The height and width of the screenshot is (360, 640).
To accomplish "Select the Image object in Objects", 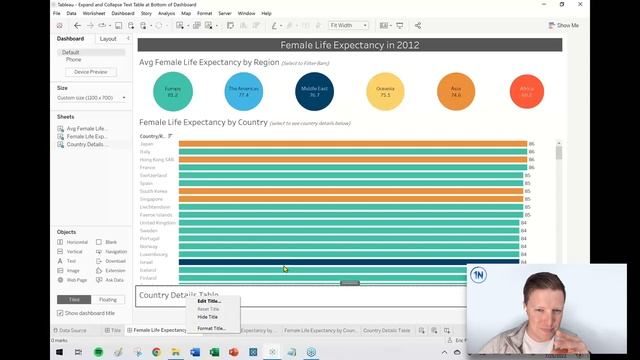I will pyautogui.click(x=69, y=271).
